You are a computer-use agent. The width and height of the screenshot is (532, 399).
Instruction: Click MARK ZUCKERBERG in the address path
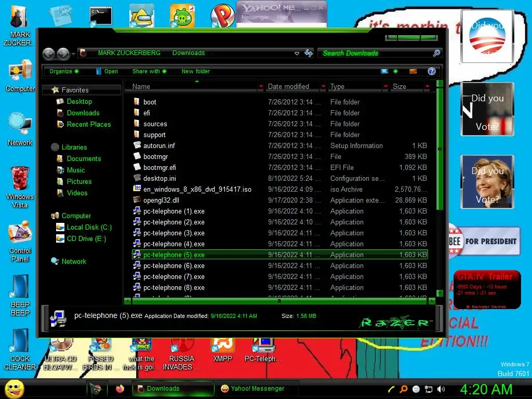(129, 53)
